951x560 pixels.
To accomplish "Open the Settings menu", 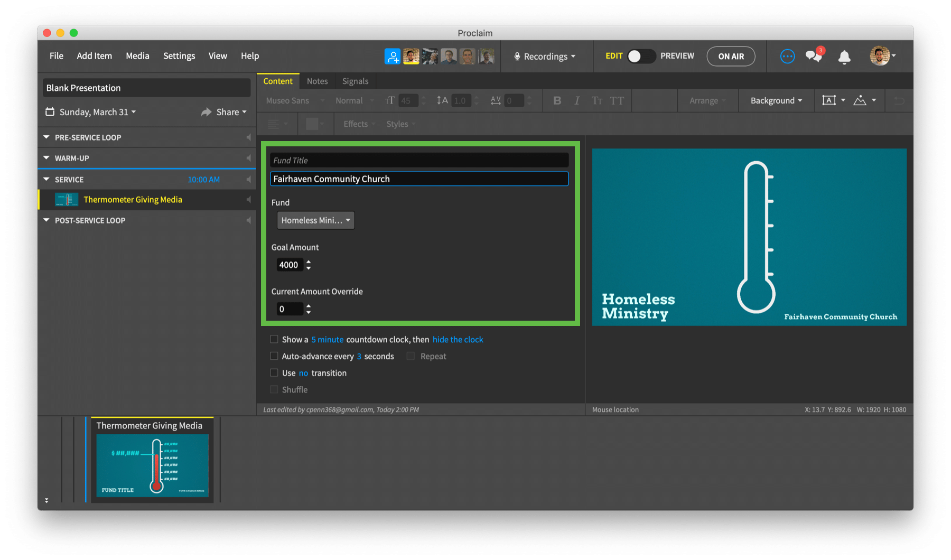I will [179, 56].
